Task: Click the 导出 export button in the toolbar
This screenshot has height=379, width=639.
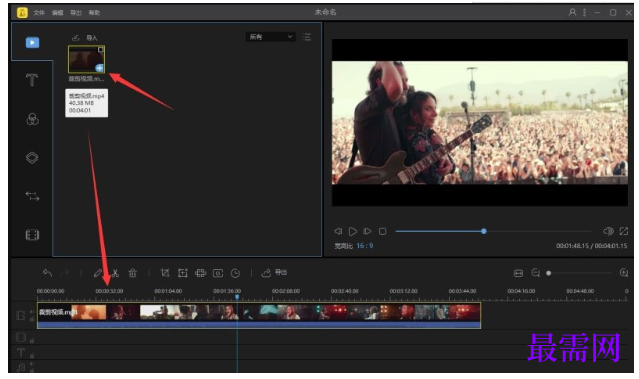Action: pyautogui.click(x=274, y=272)
